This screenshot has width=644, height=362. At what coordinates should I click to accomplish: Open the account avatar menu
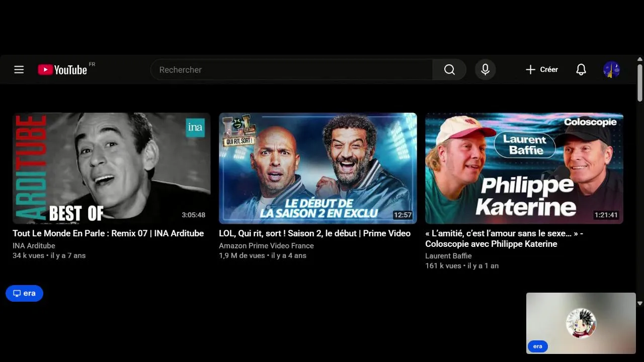(611, 69)
